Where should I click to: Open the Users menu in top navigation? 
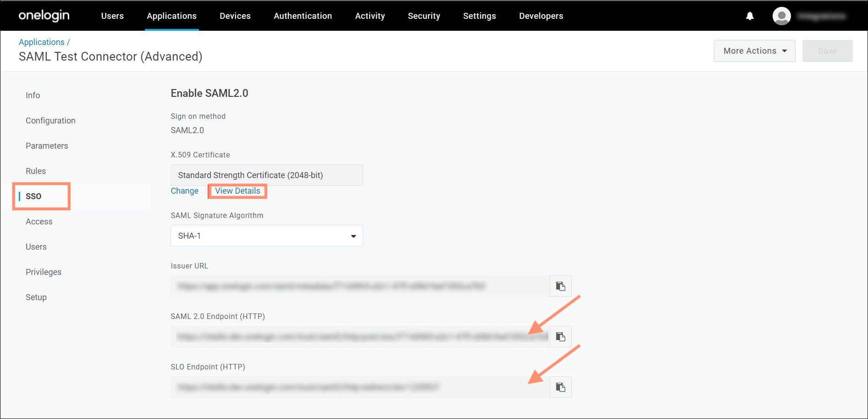(112, 16)
